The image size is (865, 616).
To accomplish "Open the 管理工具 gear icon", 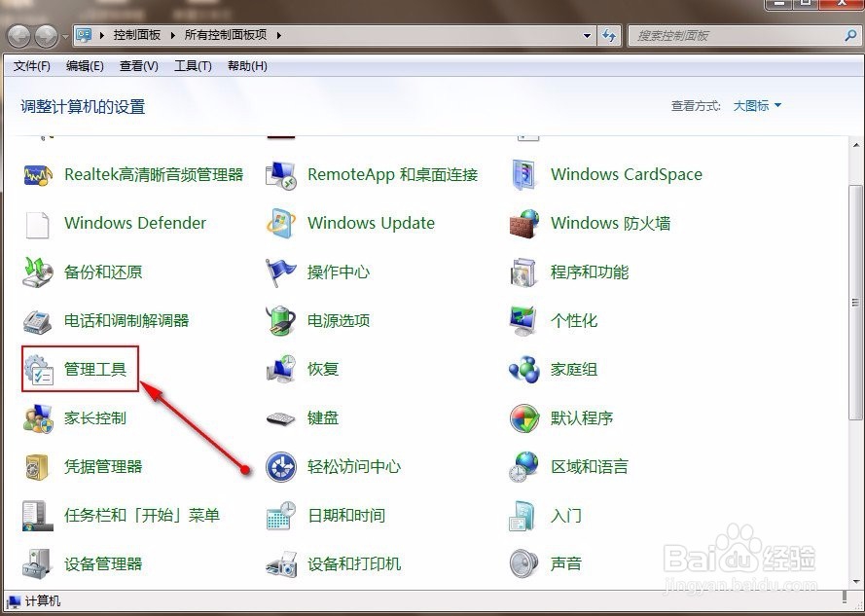I will [x=39, y=370].
